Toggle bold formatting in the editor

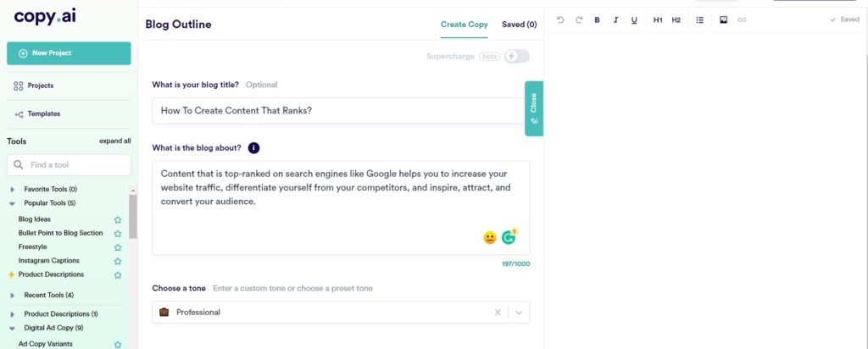pos(597,20)
